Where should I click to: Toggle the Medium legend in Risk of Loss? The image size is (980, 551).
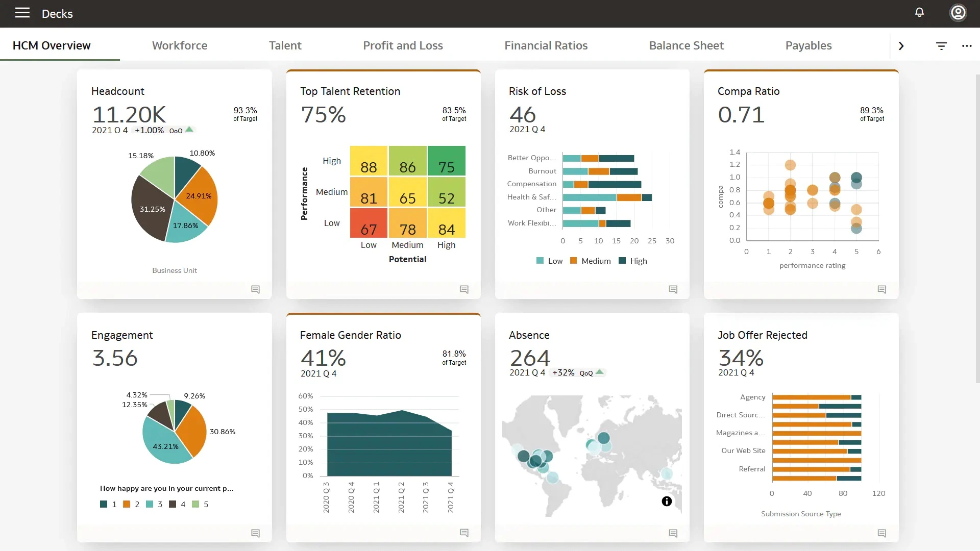tap(590, 261)
